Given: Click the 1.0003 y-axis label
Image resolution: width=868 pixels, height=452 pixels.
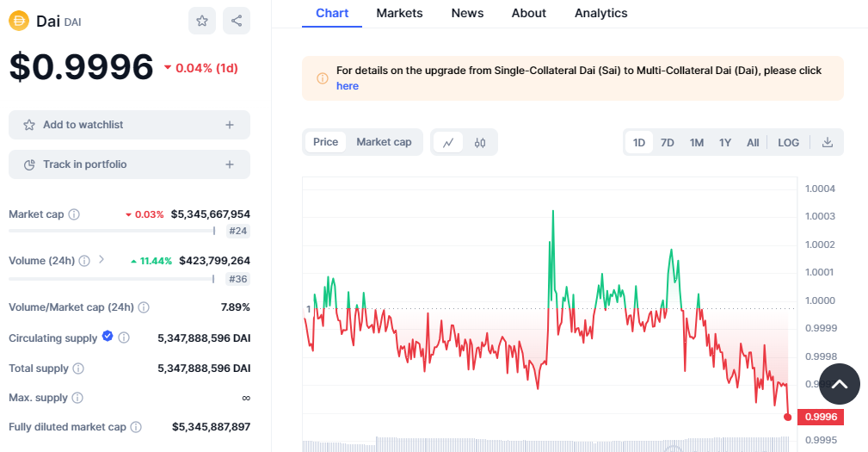Looking at the screenshot, I should tap(820, 217).
